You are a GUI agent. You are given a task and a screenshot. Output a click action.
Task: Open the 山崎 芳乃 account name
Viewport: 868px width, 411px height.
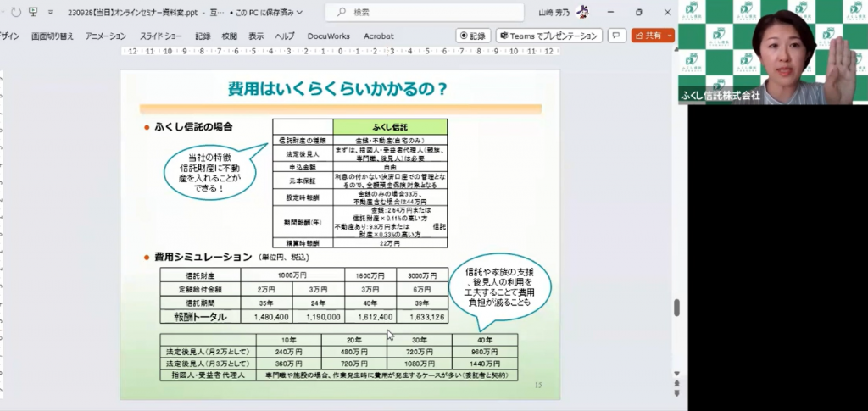click(x=554, y=12)
